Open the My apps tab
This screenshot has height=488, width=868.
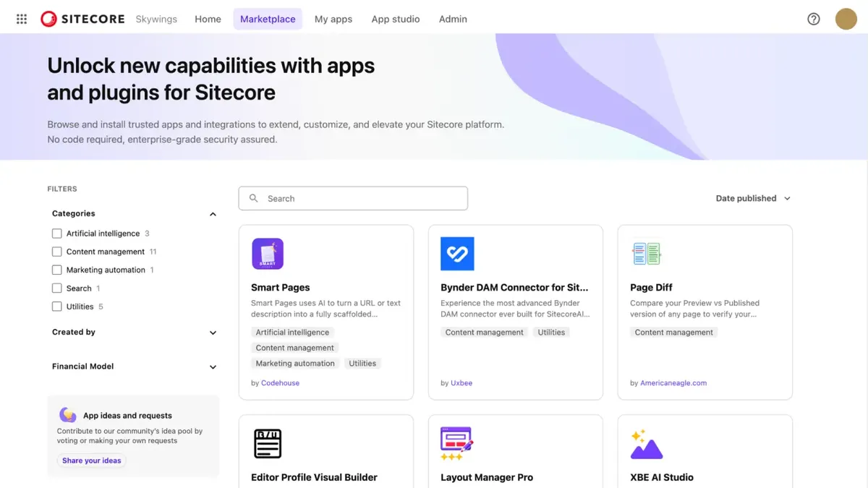point(333,19)
